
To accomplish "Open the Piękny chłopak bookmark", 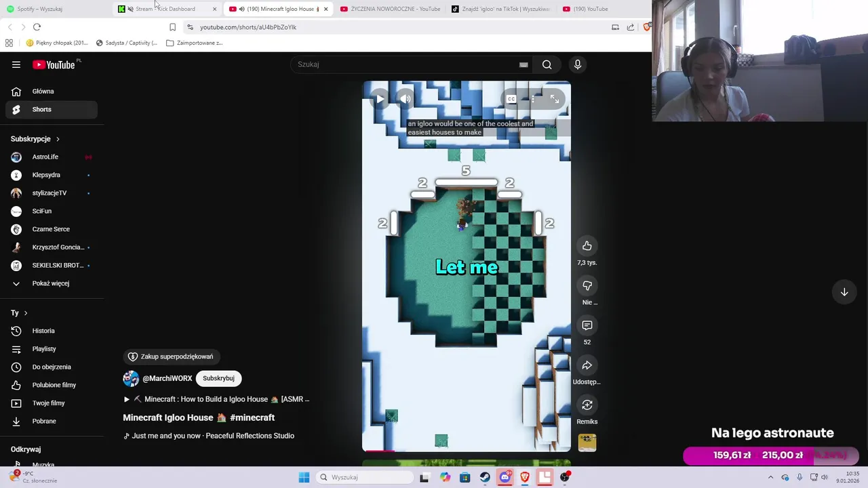I will click(x=57, y=43).
